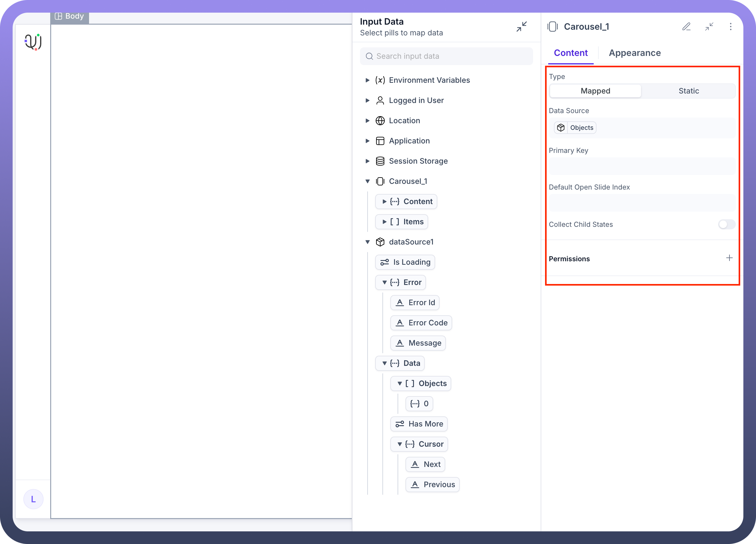Click the Search input data field

point(446,56)
